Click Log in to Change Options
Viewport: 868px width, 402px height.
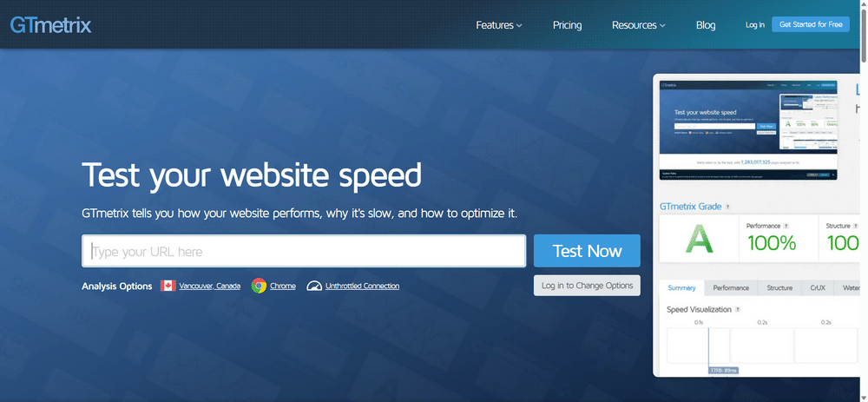click(x=587, y=286)
